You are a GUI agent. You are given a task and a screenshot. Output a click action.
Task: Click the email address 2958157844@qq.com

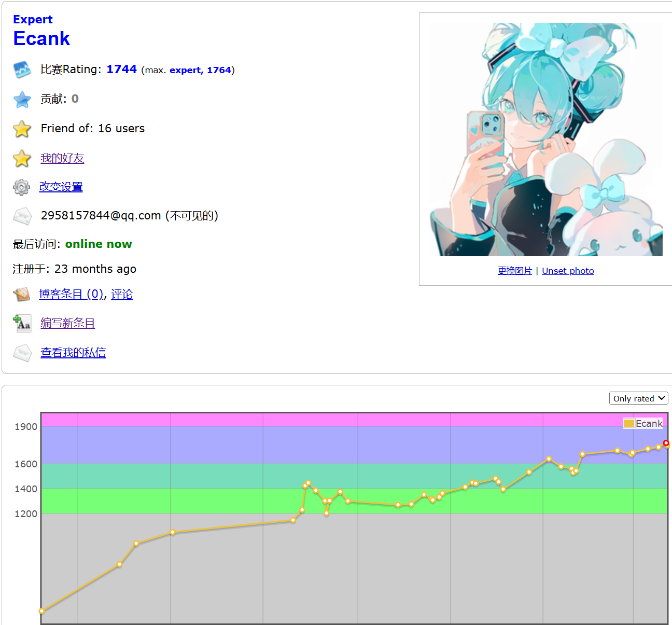[101, 216]
